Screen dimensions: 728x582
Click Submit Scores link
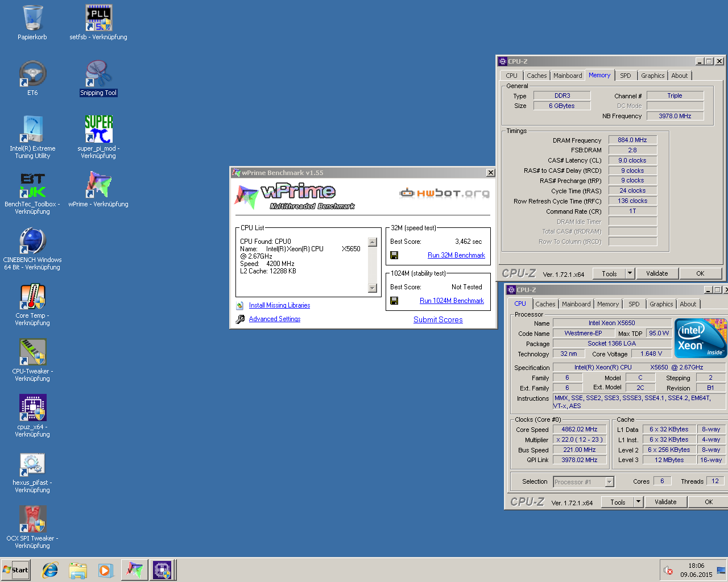(x=438, y=319)
